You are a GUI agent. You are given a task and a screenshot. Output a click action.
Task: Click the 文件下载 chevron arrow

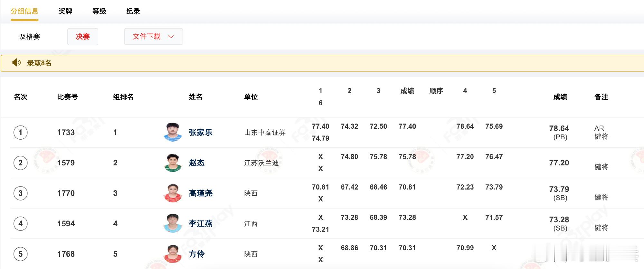pos(171,37)
